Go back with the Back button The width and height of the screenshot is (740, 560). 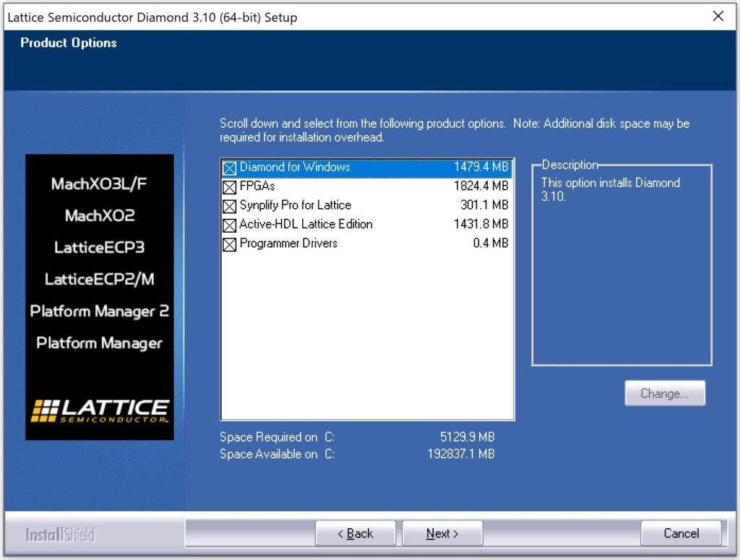356,533
